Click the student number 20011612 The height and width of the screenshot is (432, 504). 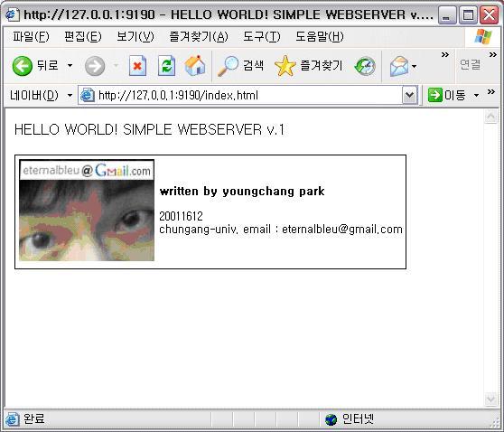pyautogui.click(x=181, y=216)
